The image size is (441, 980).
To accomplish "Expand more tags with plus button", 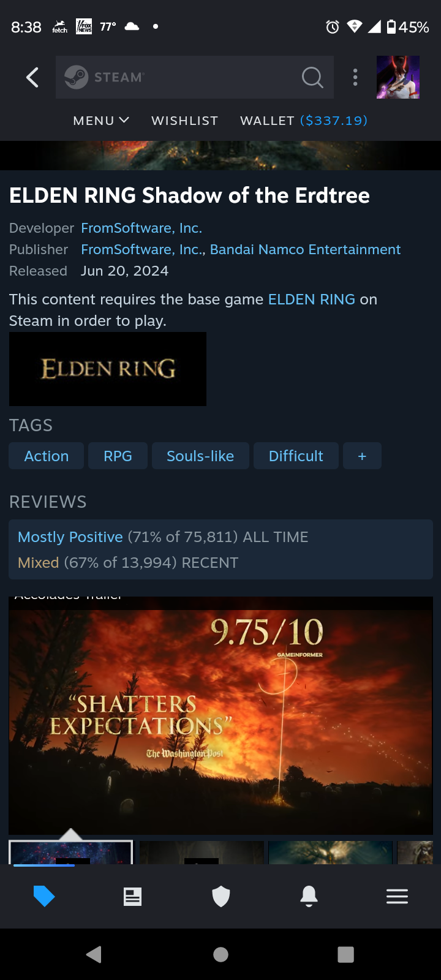I will click(362, 456).
